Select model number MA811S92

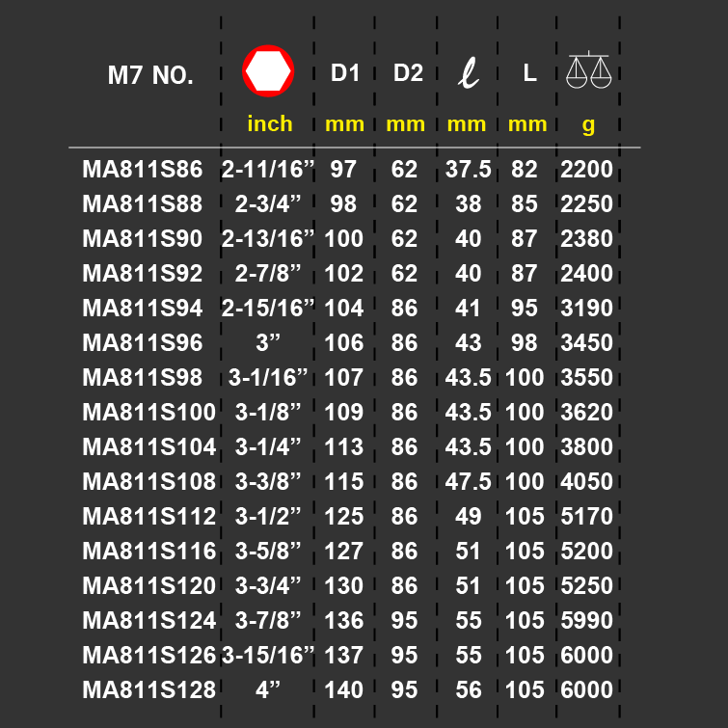(143, 273)
